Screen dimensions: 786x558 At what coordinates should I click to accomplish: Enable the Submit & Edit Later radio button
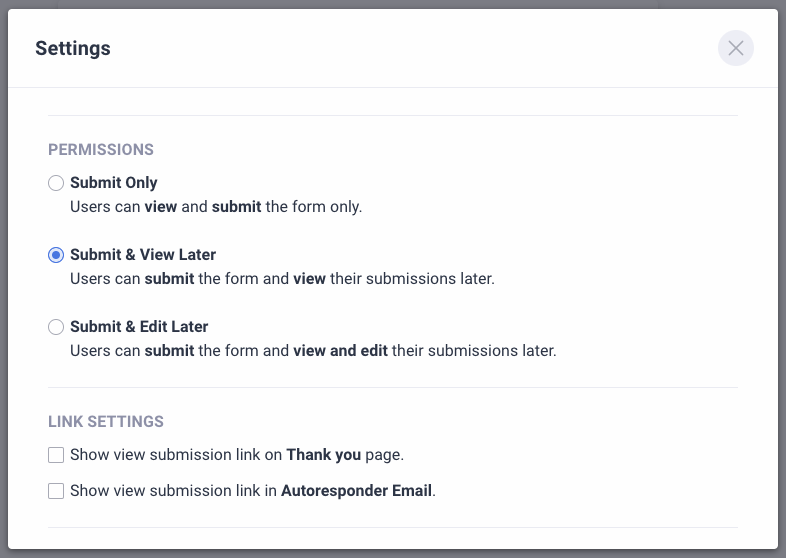point(56,327)
